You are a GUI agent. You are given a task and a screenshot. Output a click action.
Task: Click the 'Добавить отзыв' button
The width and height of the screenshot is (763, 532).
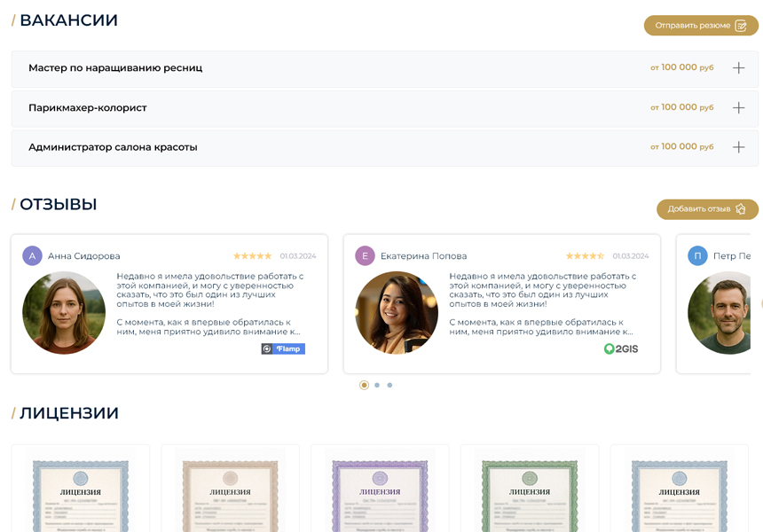(707, 209)
